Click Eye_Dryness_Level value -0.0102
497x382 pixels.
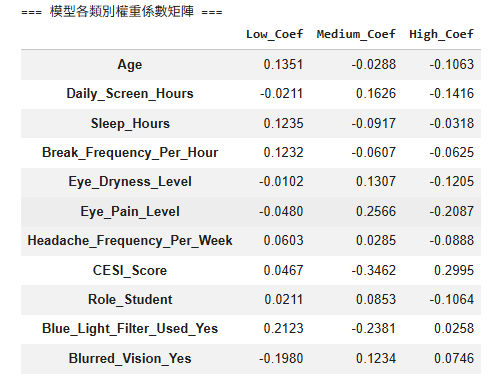281,182
